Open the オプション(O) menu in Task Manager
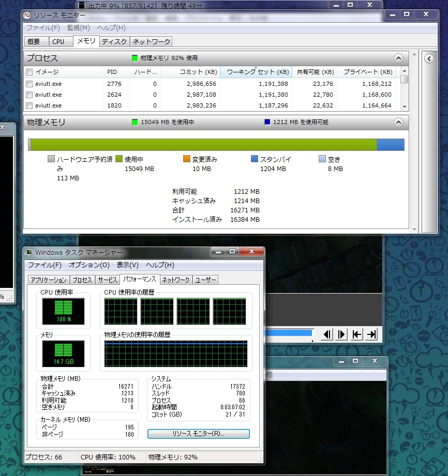 [x=89, y=265]
